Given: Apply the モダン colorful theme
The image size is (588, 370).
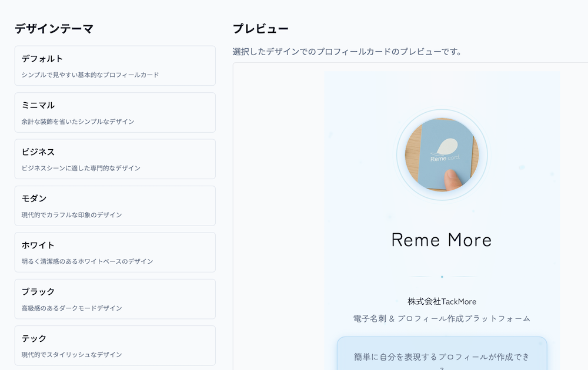Looking at the screenshot, I should 115,206.
